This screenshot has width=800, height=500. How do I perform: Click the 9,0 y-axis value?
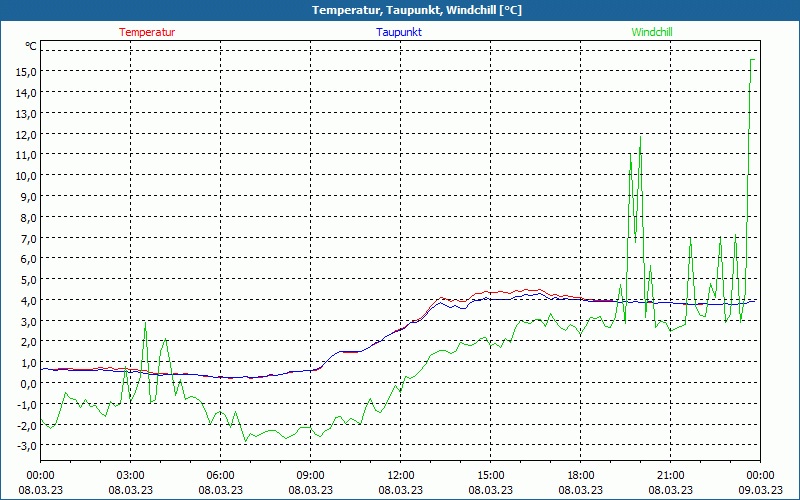(28, 197)
